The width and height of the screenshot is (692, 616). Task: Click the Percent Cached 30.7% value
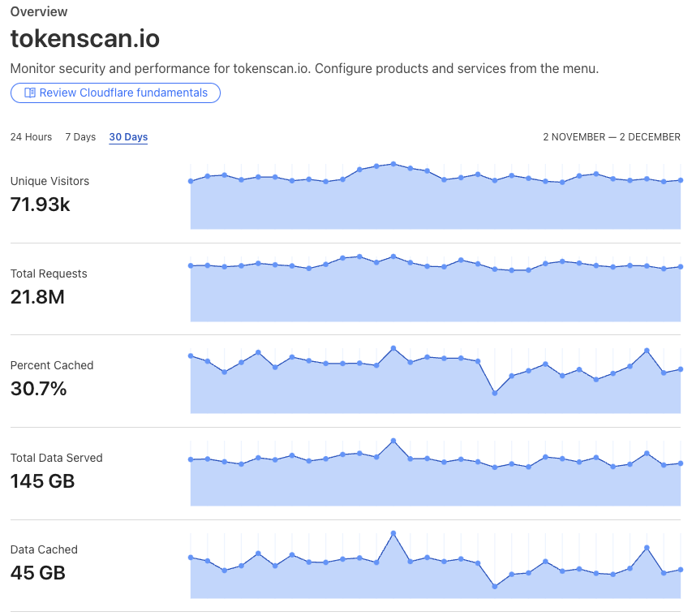click(38, 389)
